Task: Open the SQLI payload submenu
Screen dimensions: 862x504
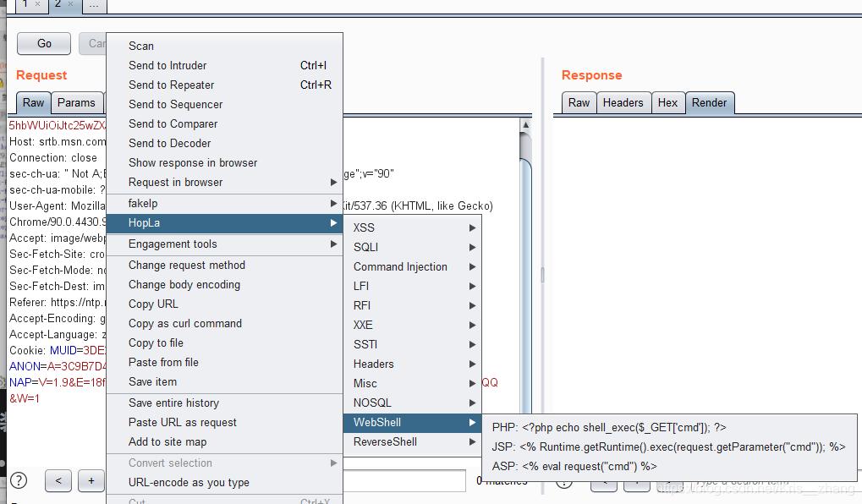Action: [412, 247]
